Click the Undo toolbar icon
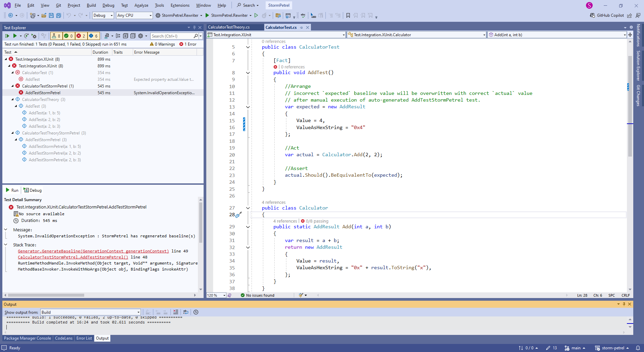 click(x=69, y=15)
